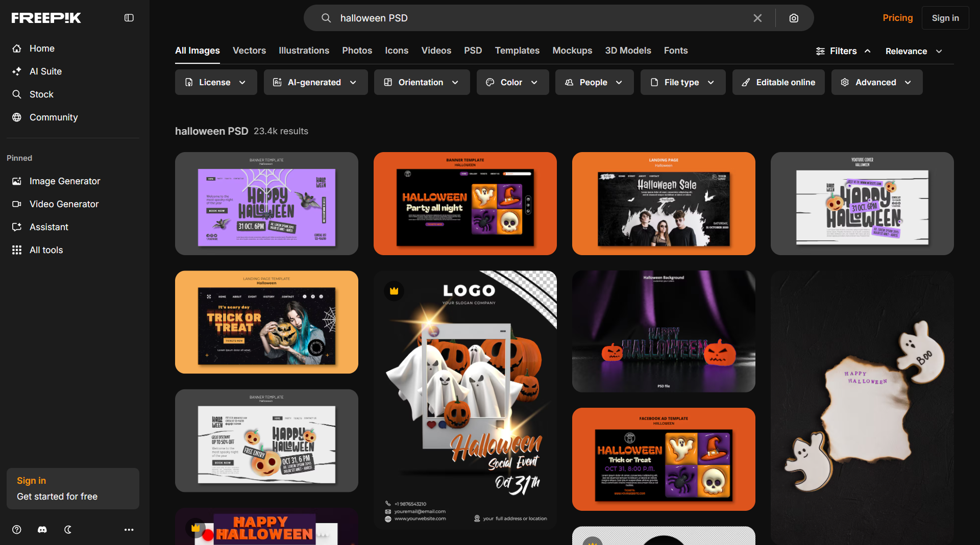Open the Pricing link
The image size is (980, 545).
[x=897, y=18]
